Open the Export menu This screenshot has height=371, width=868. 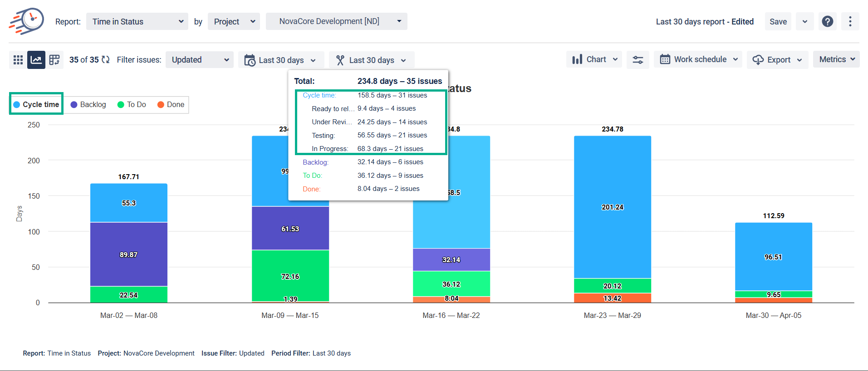(777, 60)
